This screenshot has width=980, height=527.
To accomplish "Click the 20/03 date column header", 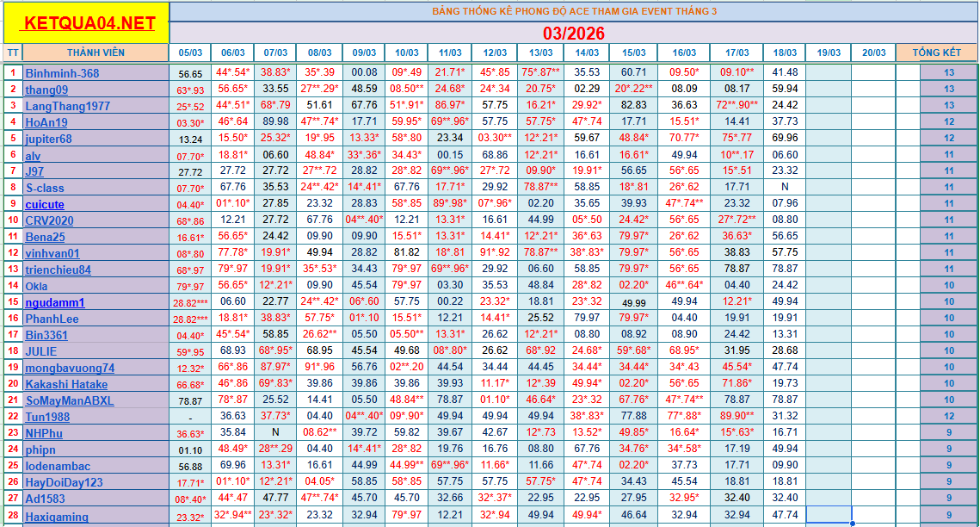I will click(873, 53).
